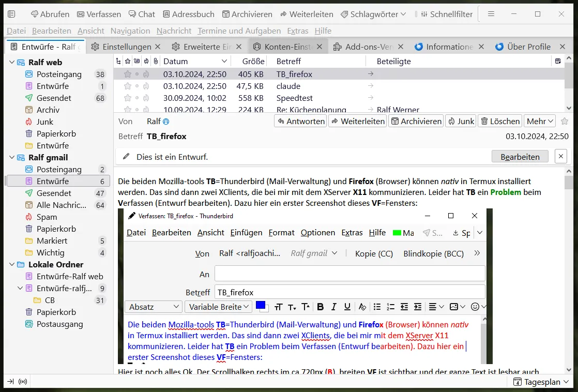
Task: Open the Datei menu
Action: pos(16,31)
